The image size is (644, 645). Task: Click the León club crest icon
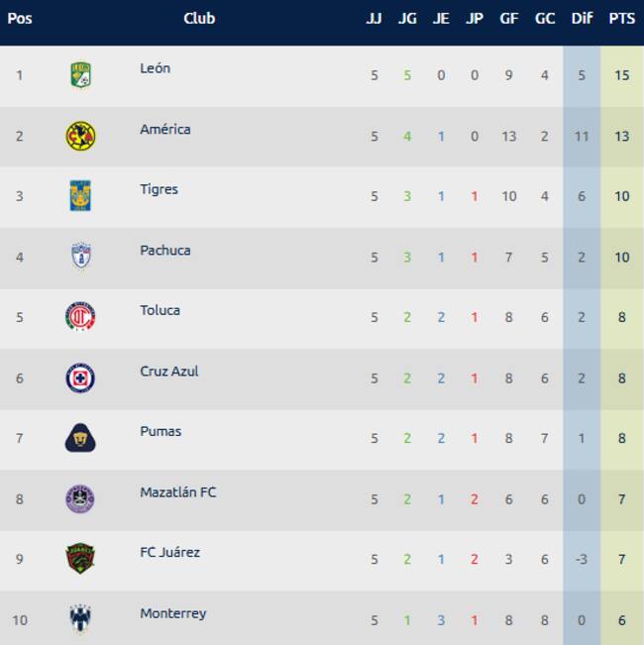point(80,75)
